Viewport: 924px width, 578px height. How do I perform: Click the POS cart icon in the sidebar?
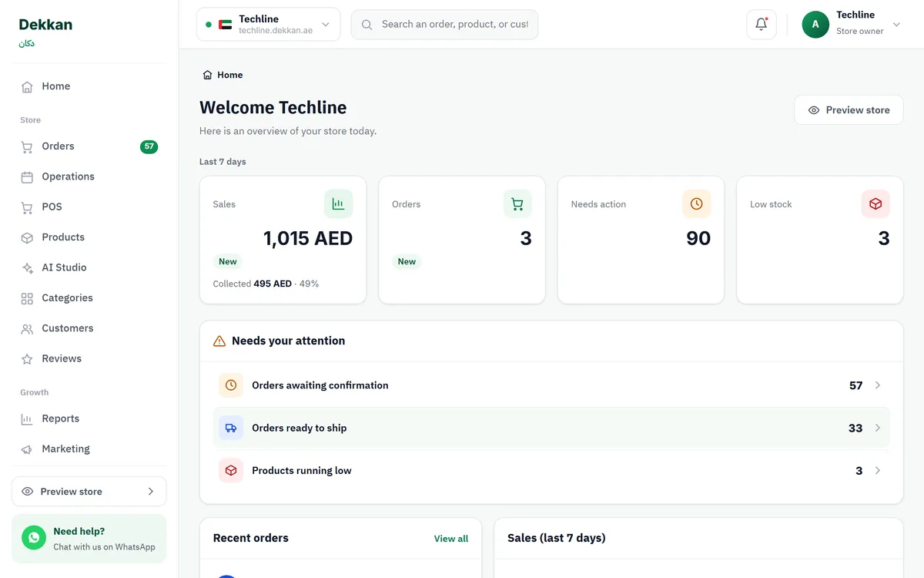pyautogui.click(x=27, y=207)
